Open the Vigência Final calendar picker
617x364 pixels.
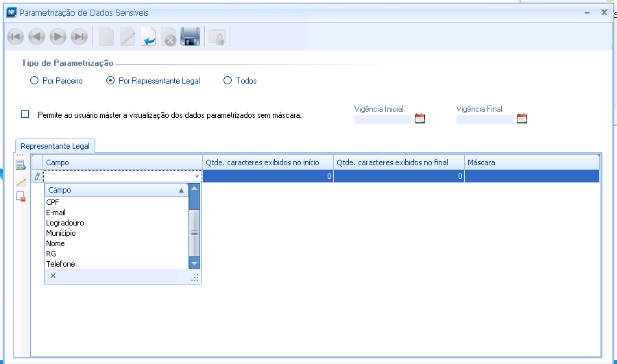[522, 119]
